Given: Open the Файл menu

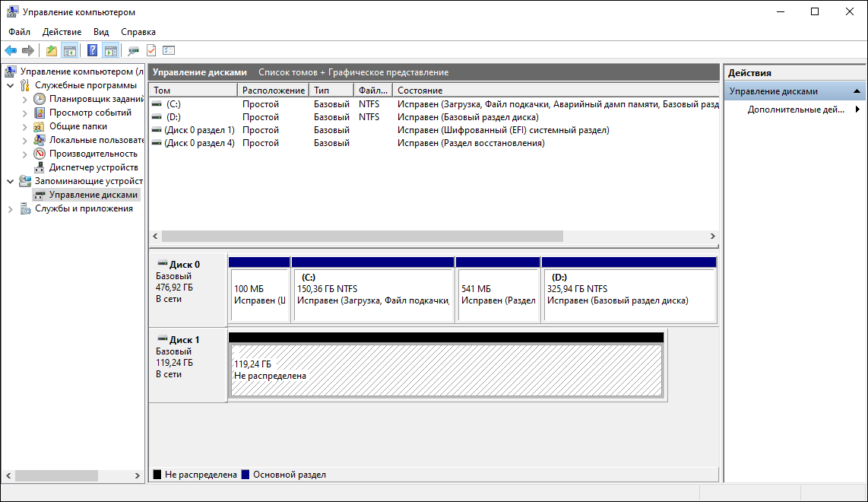Looking at the screenshot, I should (x=19, y=32).
